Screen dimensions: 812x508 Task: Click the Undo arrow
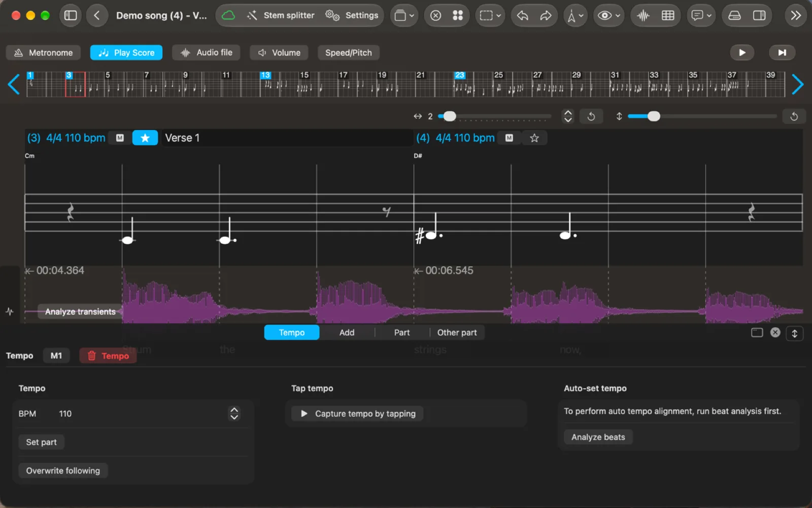tap(522, 15)
